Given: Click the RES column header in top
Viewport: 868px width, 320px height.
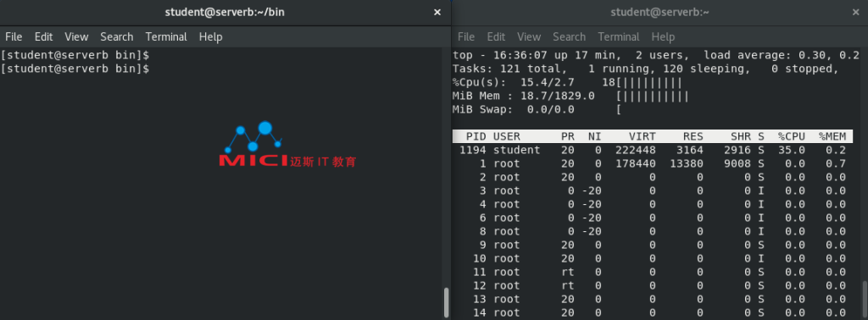Looking at the screenshot, I should 693,136.
